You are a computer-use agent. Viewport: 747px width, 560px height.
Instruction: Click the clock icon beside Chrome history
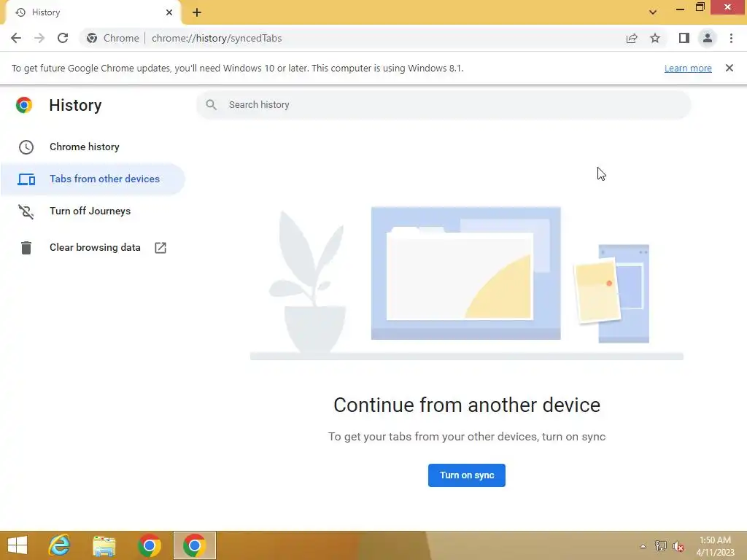(26, 147)
